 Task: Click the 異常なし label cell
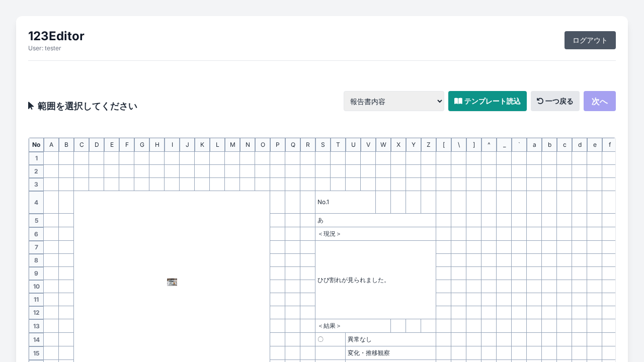390,339
